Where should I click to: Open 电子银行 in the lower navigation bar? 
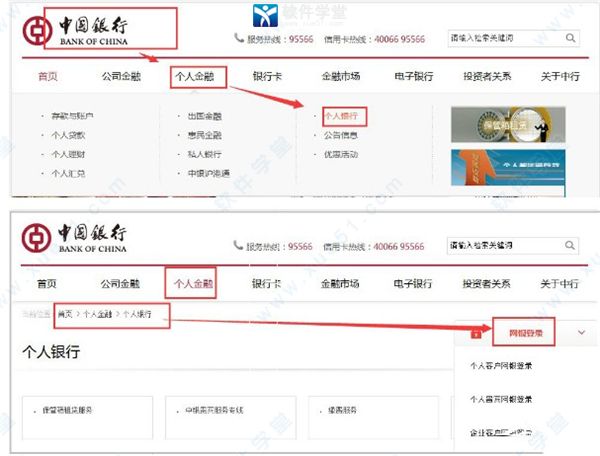[x=413, y=283]
